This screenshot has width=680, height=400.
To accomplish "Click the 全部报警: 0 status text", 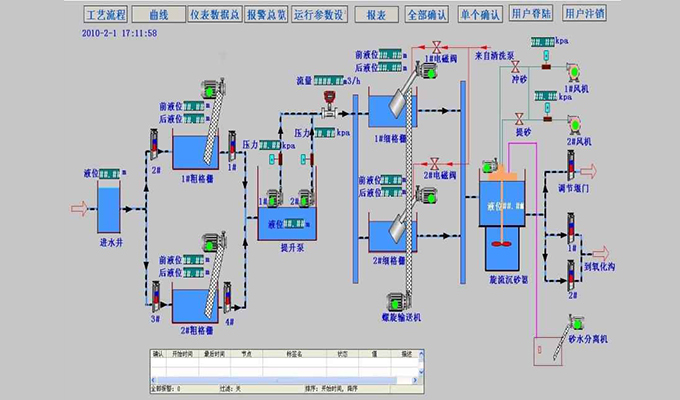I will pos(166,389).
